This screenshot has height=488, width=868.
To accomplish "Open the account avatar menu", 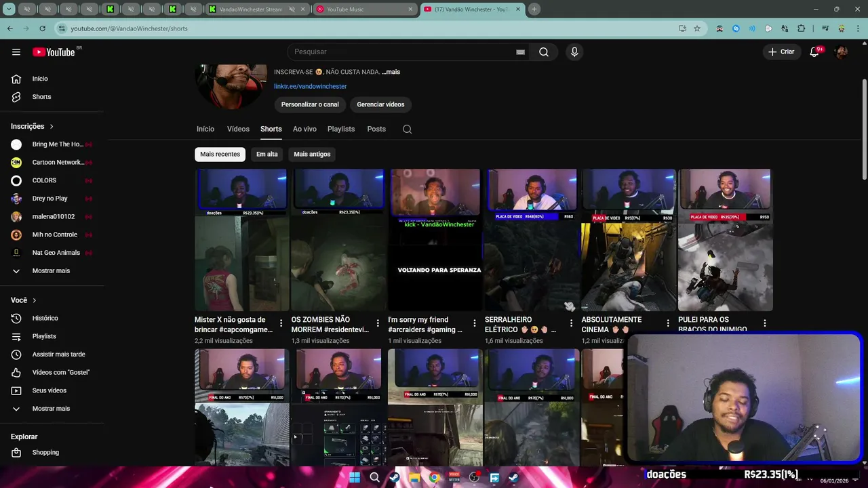I will (x=842, y=52).
